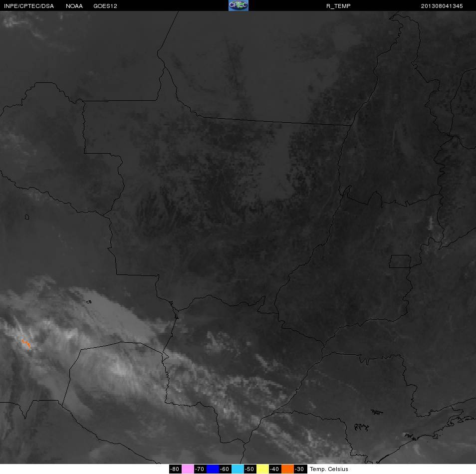Image resolution: width=476 pixels, height=474 pixels.
Task: Click the -50 legend value
Action: click(250, 469)
